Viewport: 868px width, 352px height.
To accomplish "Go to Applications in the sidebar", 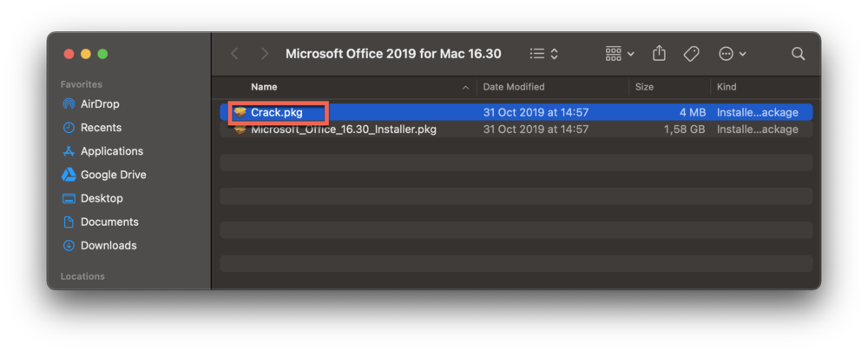I will click(111, 151).
